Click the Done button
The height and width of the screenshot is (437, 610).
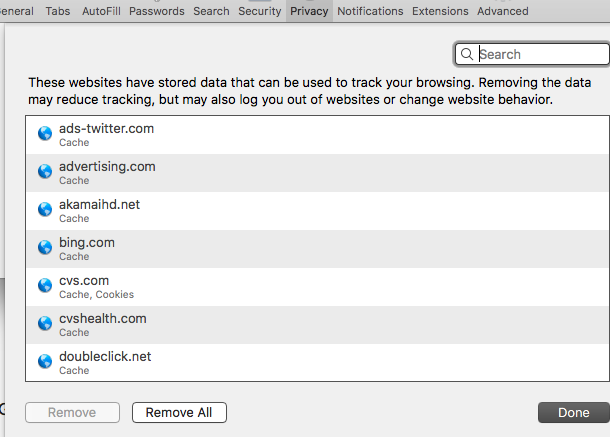point(573,412)
